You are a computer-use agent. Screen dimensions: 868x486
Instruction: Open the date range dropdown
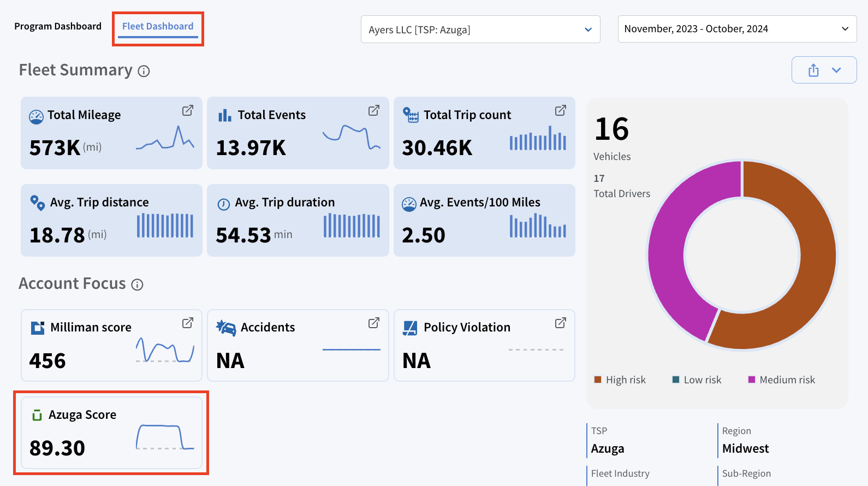(737, 29)
